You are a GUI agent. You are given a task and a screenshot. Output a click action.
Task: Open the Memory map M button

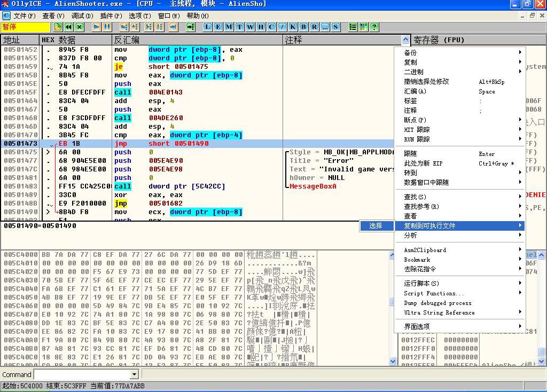229,27
